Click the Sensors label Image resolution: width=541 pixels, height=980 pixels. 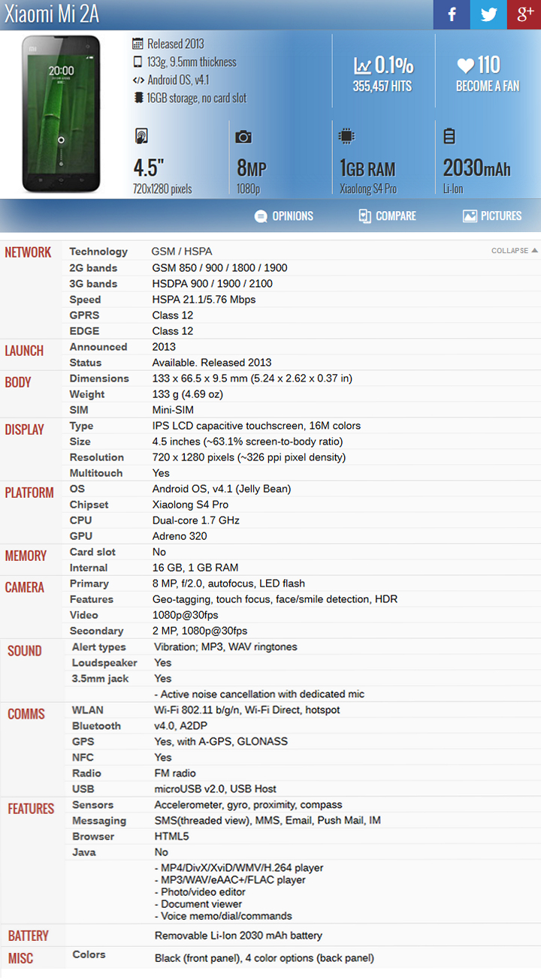coord(93,805)
